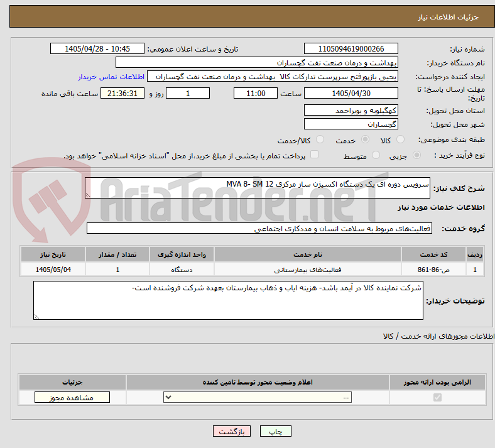Click the request creator name field

[x=273, y=77]
